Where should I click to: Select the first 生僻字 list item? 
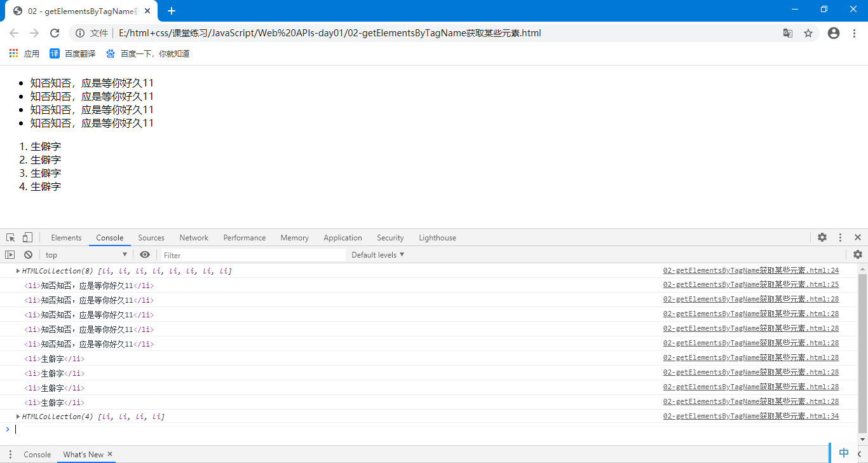point(46,146)
